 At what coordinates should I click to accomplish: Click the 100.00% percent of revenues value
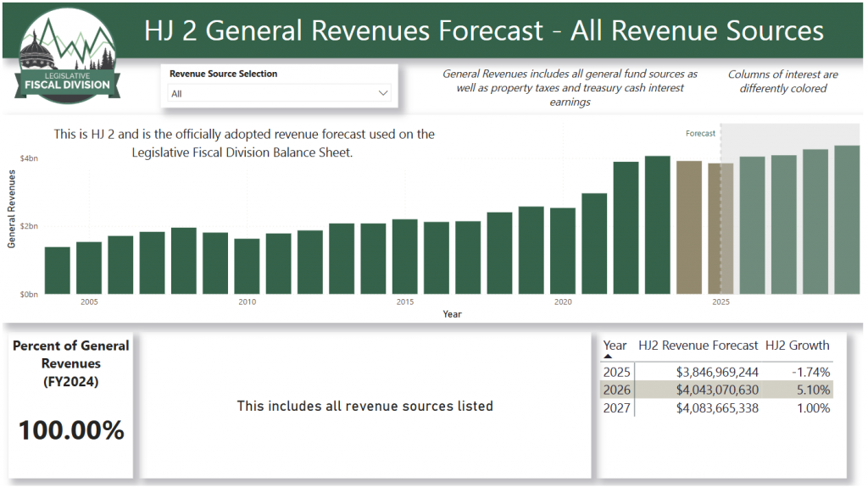click(71, 430)
